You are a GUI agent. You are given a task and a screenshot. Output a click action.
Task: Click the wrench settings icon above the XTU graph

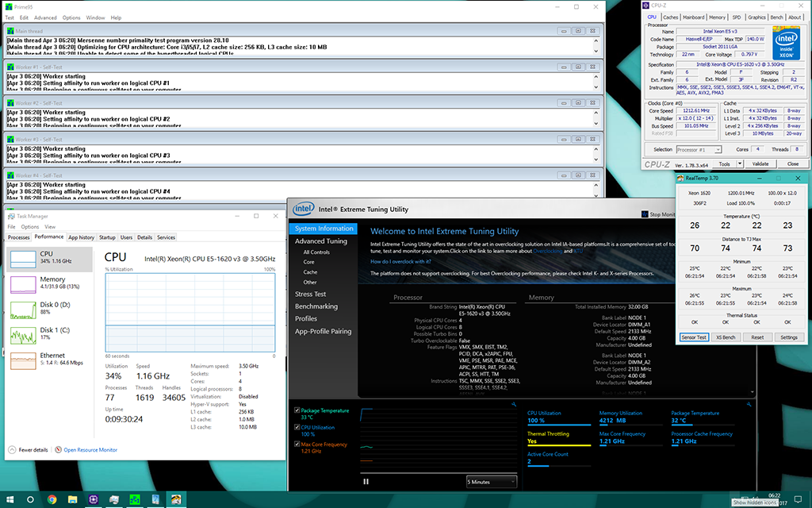[x=514, y=404]
